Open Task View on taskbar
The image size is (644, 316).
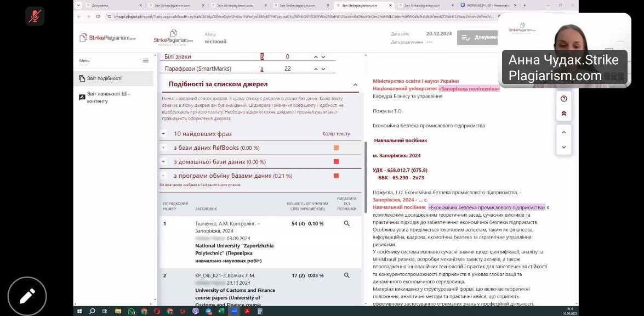(x=105, y=311)
